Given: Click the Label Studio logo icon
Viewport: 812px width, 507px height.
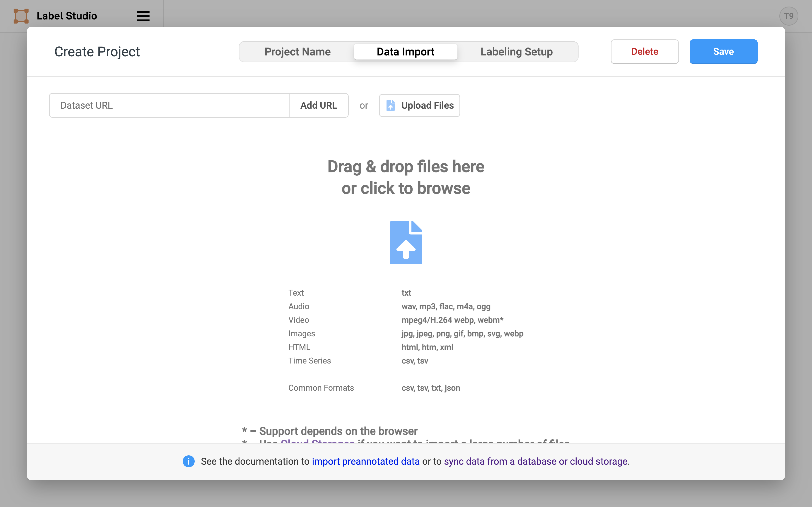Looking at the screenshot, I should pyautogui.click(x=20, y=16).
